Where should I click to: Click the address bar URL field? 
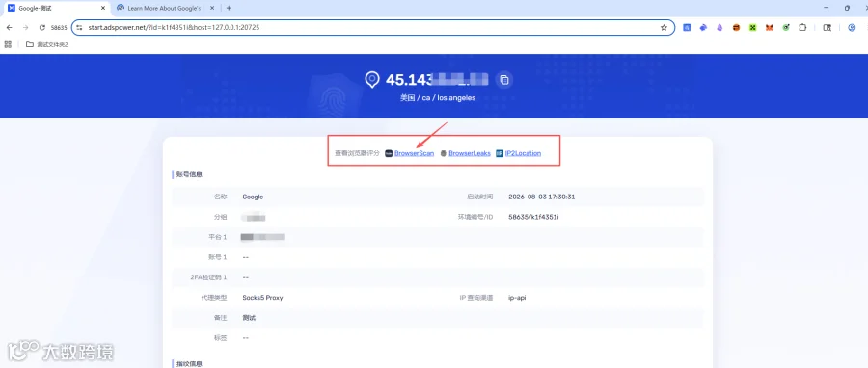click(372, 28)
